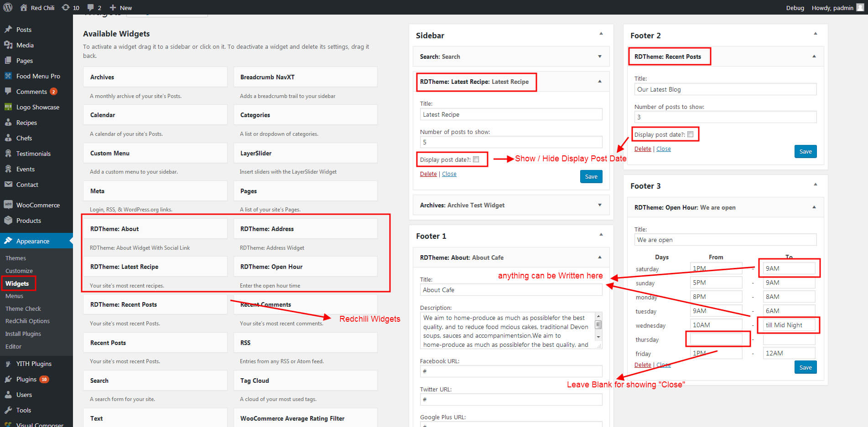Click the WordPress logo icon

click(x=8, y=7)
